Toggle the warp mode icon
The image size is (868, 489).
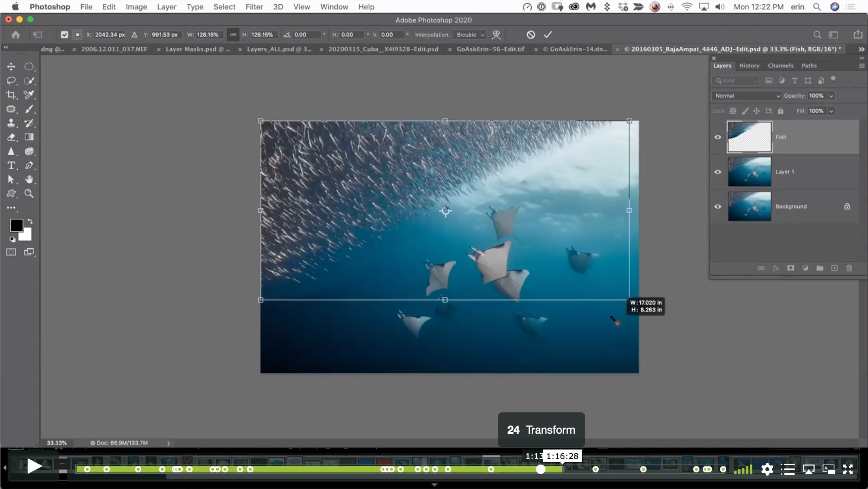point(496,35)
